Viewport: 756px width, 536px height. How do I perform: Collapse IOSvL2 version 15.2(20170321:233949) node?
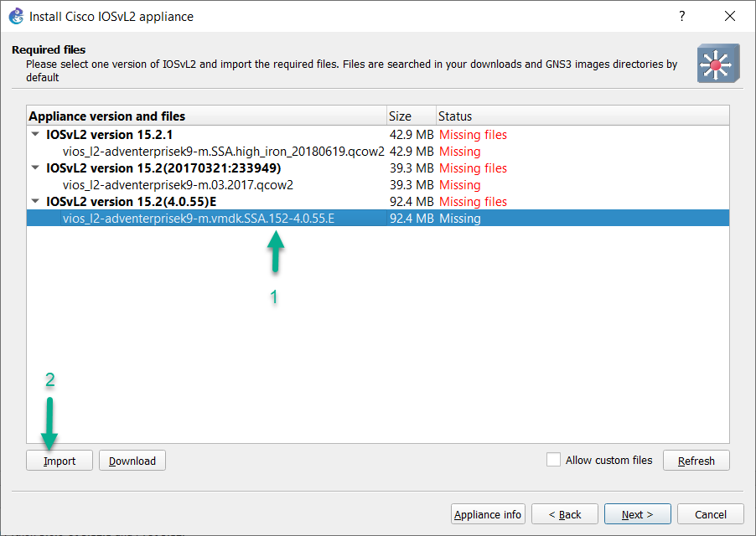(35, 168)
